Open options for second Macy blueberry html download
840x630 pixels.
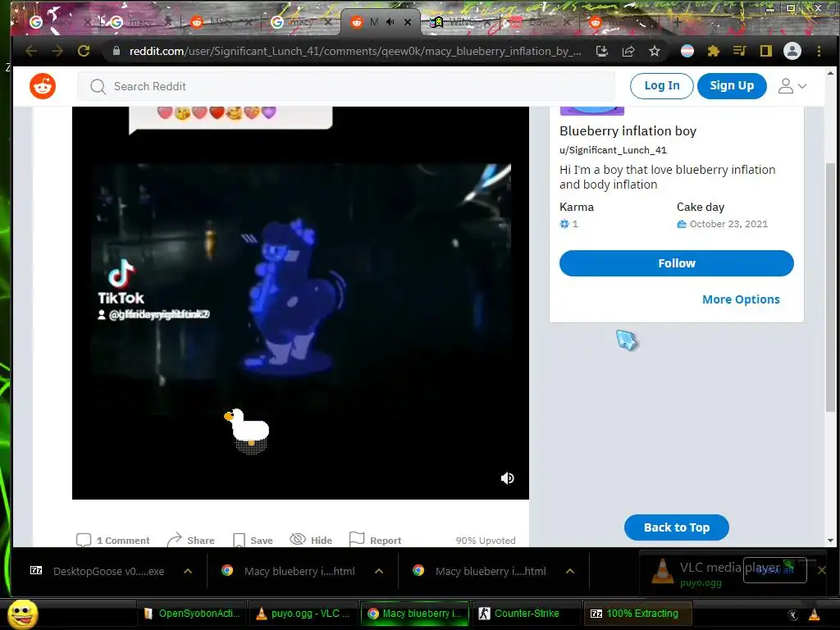(x=571, y=571)
